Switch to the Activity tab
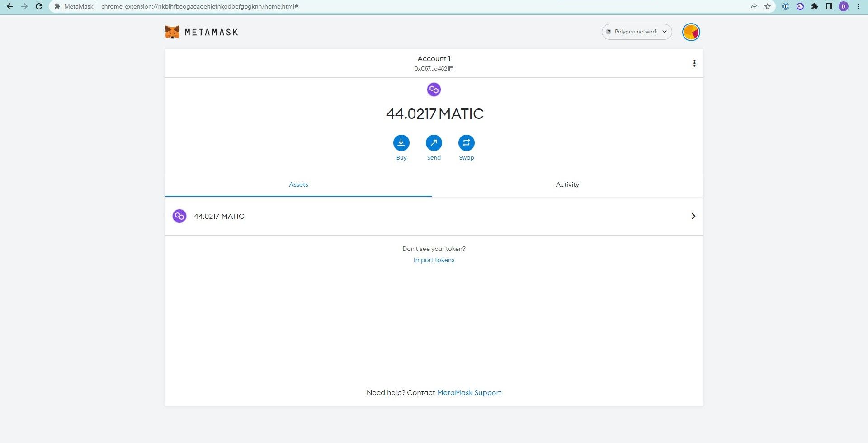This screenshot has width=868, height=443. [x=567, y=184]
